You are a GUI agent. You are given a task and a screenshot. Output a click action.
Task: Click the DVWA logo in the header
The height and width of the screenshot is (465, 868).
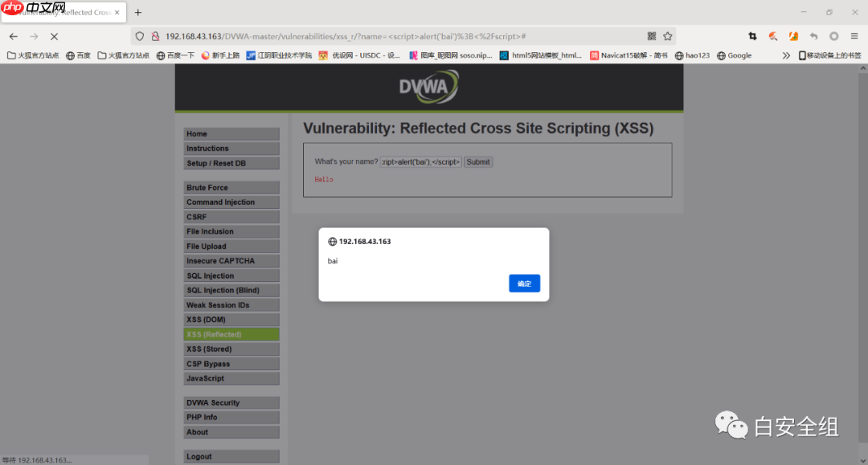429,87
